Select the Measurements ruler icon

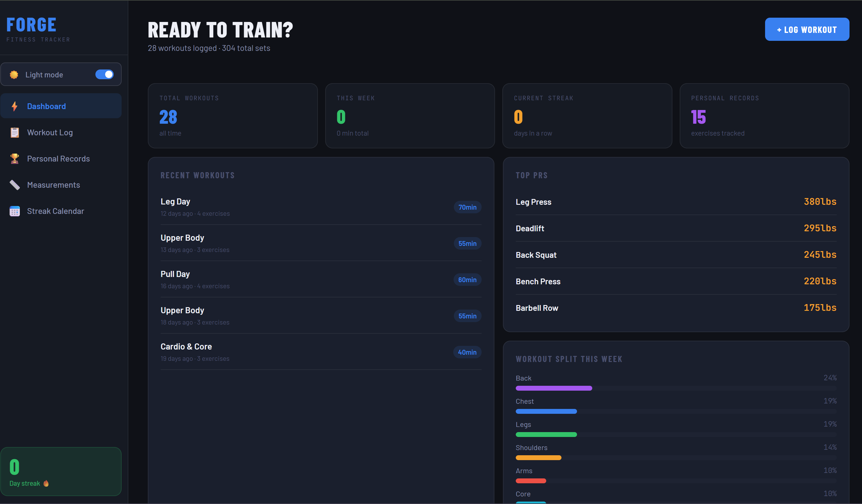[x=14, y=185]
